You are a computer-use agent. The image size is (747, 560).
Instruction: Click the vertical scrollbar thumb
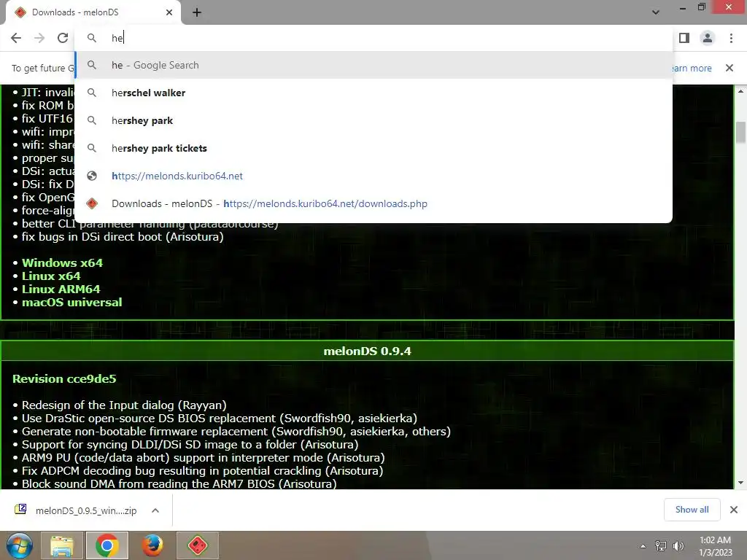click(x=740, y=132)
